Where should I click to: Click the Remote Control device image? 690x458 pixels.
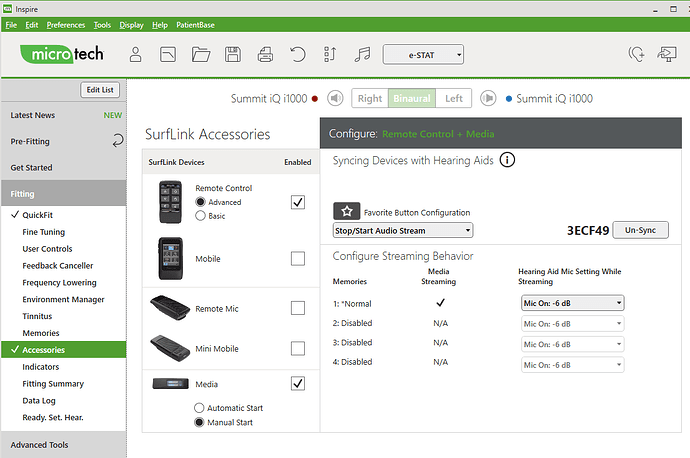[x=170, y=202]
